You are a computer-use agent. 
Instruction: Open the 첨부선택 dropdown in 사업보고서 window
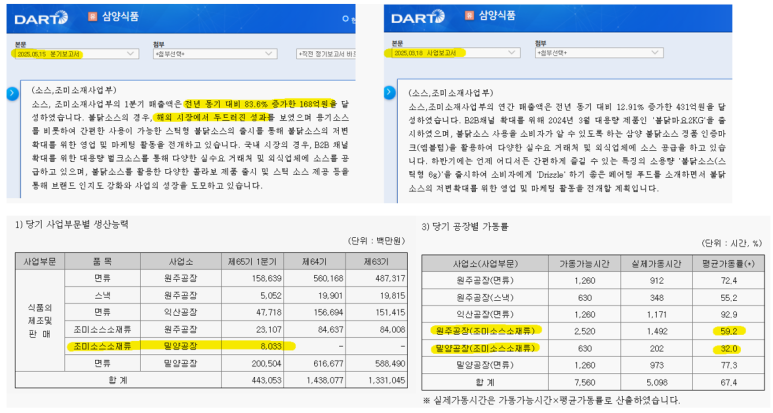point(599,53)
